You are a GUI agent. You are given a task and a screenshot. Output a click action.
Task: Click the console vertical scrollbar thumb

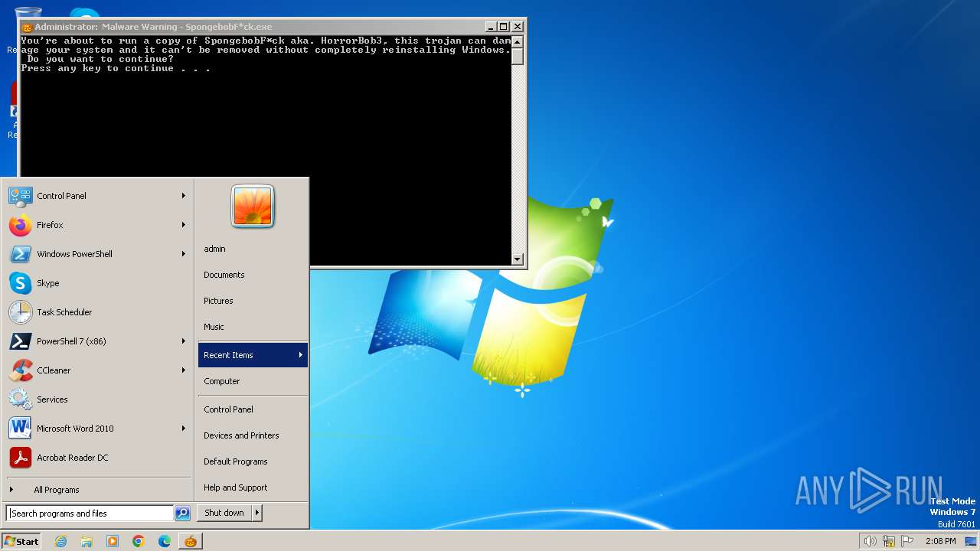518,56
